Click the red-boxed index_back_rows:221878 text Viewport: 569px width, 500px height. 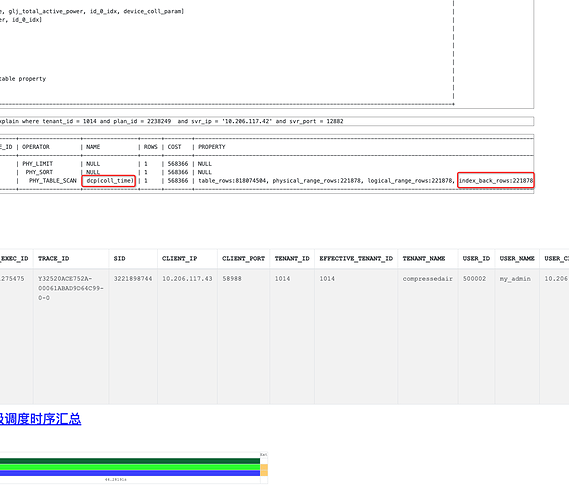496,180
